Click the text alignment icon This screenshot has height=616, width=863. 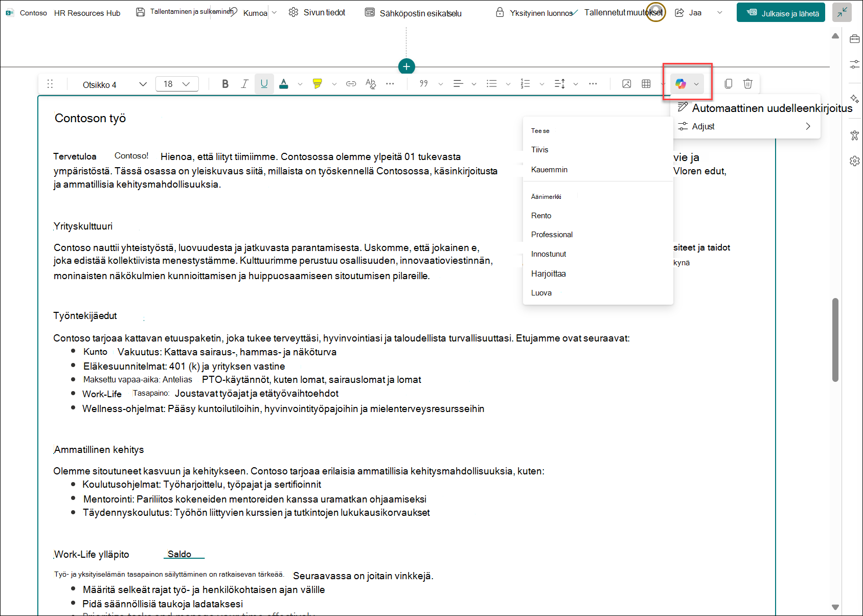pyautogui.click(x=458, y=84)
